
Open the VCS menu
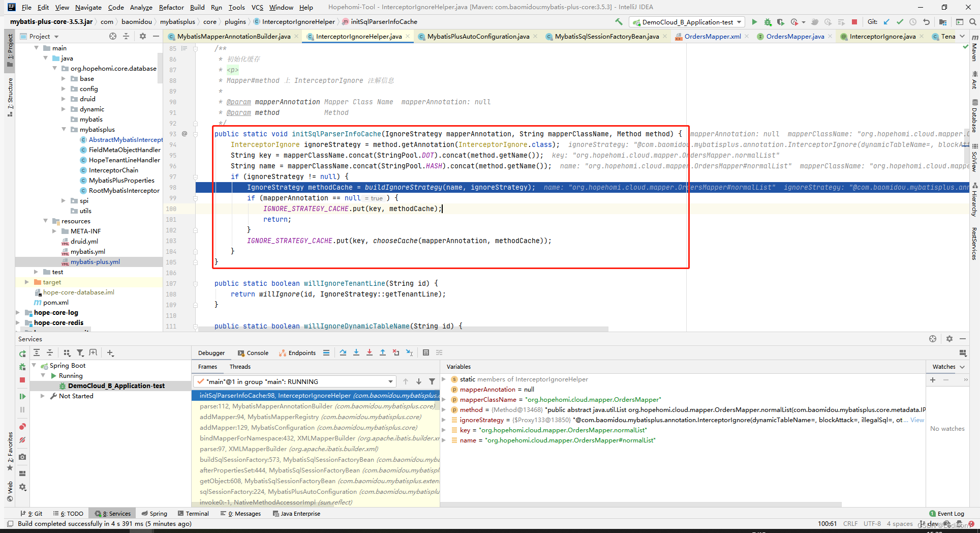tap(257, 7)
